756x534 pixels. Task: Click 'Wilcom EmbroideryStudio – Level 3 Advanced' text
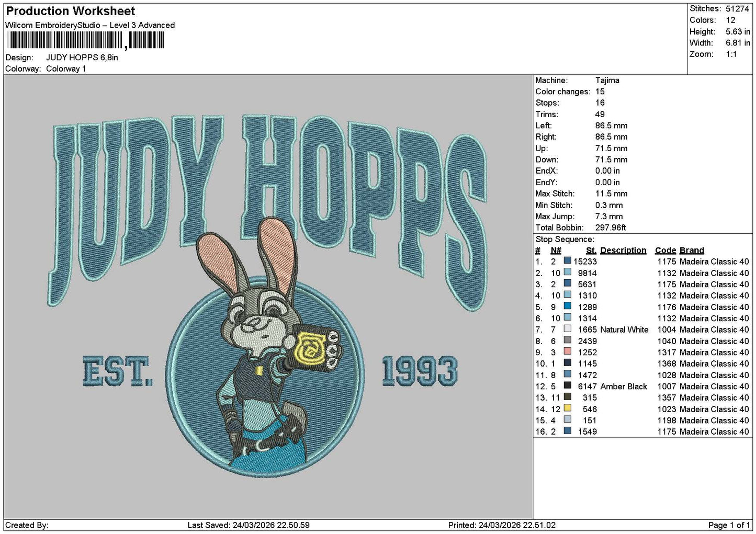coord(90,25)
